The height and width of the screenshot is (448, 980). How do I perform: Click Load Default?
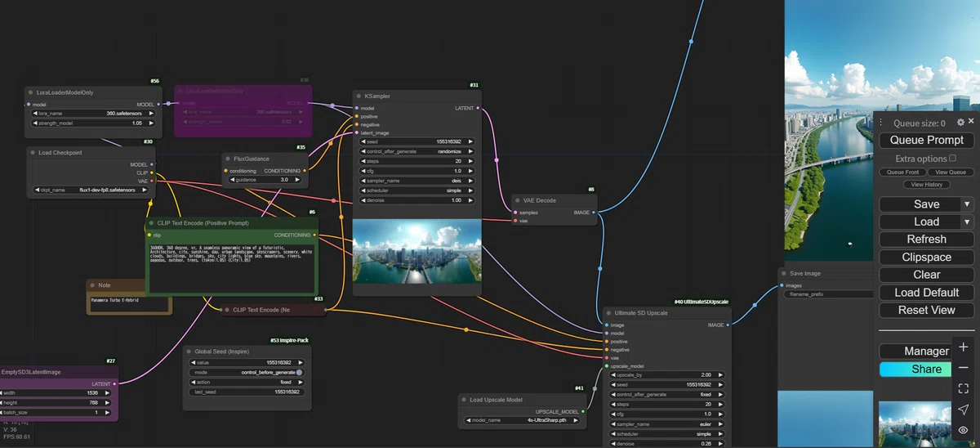[x=926, y=293]
